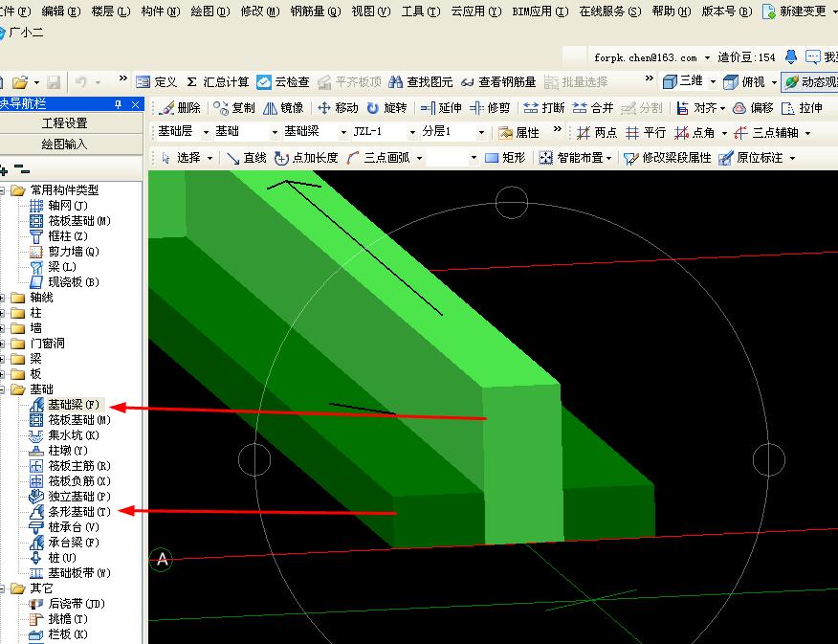
Task: Select 条形基础 (T) in the tree
Action: point(79,512)
